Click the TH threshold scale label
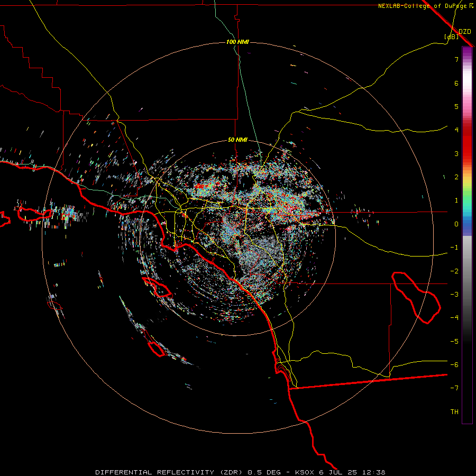The image size is (476, 476). coord(454,412)
